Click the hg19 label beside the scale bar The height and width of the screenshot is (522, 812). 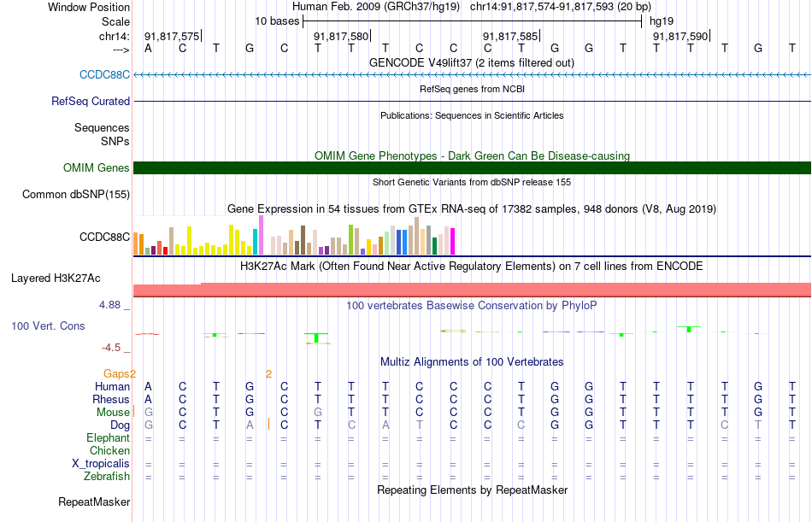[x=662, y=21]
